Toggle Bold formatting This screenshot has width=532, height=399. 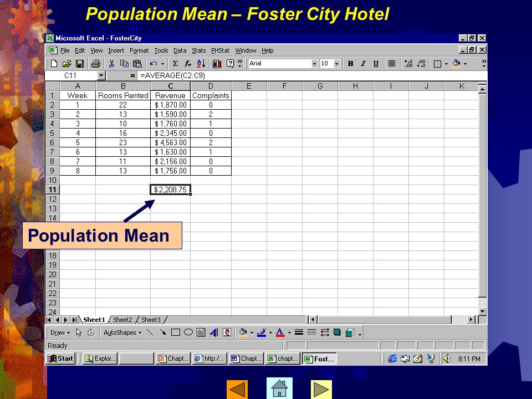pos(350,63)
